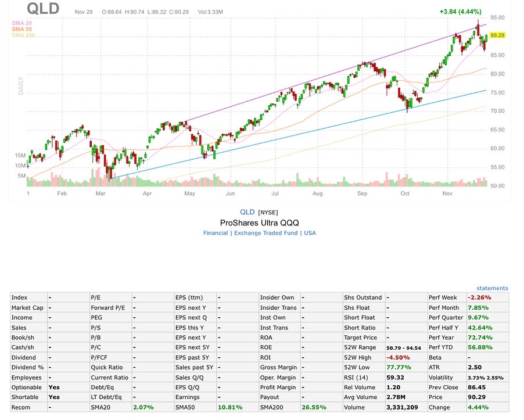
Task: Click the Avg Volume value 2.78M
Action: 396,397
